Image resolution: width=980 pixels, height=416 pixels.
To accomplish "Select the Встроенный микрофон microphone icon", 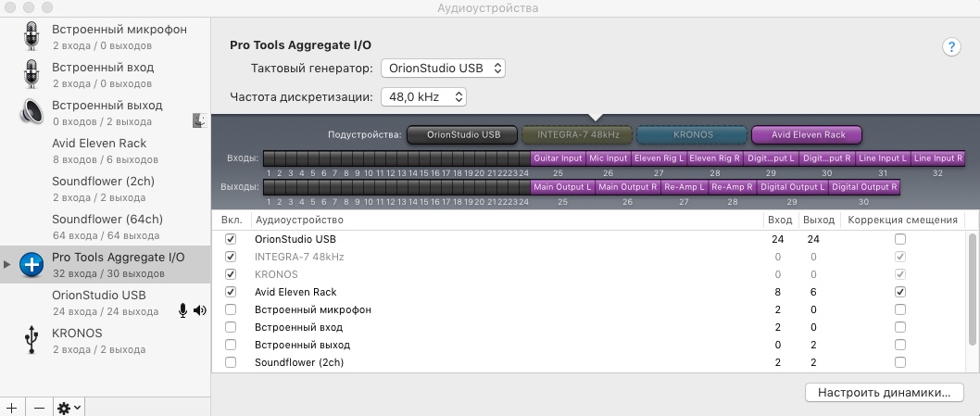I will (x=31, y=36).
